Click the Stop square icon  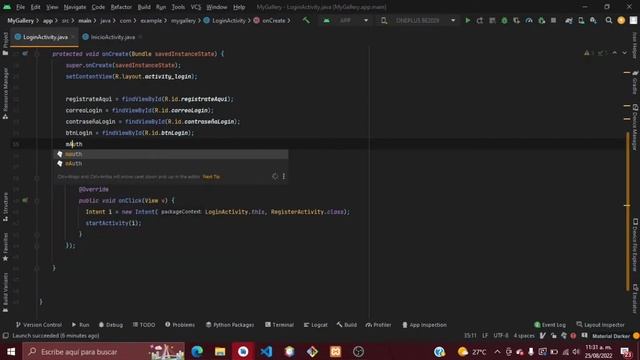(553, 20)
